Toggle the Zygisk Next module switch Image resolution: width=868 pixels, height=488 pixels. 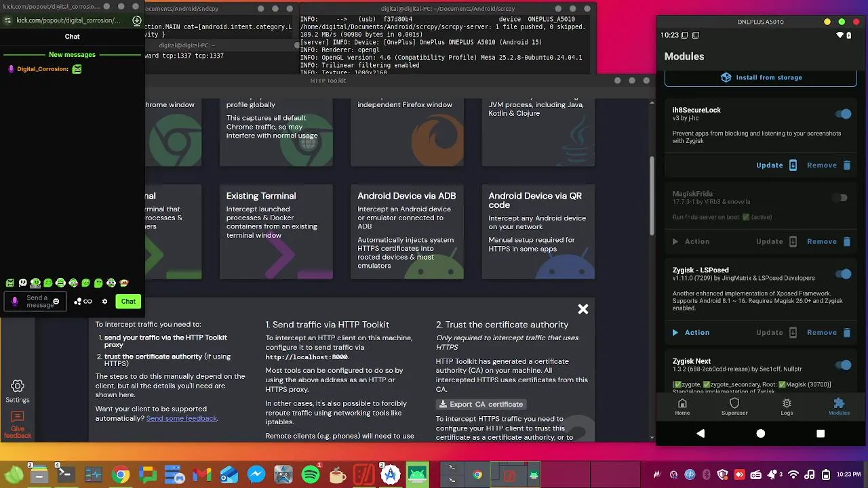coord(843,365)
